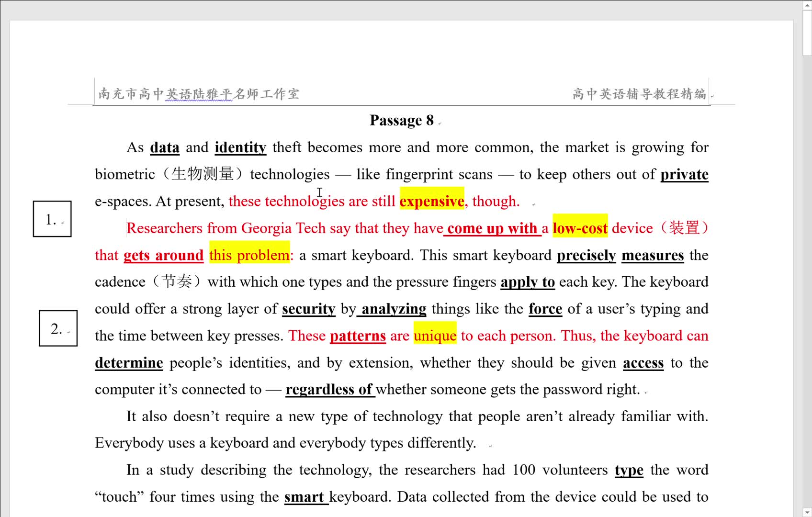
Task: Click the Chinese annotation '装置'
Action: click(x=684, y=228)
